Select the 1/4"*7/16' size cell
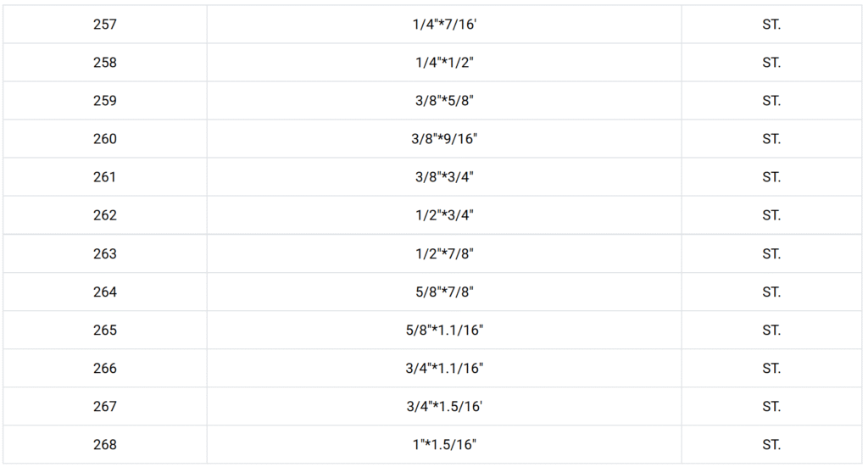The image size is (868, 467). point(444,25)
